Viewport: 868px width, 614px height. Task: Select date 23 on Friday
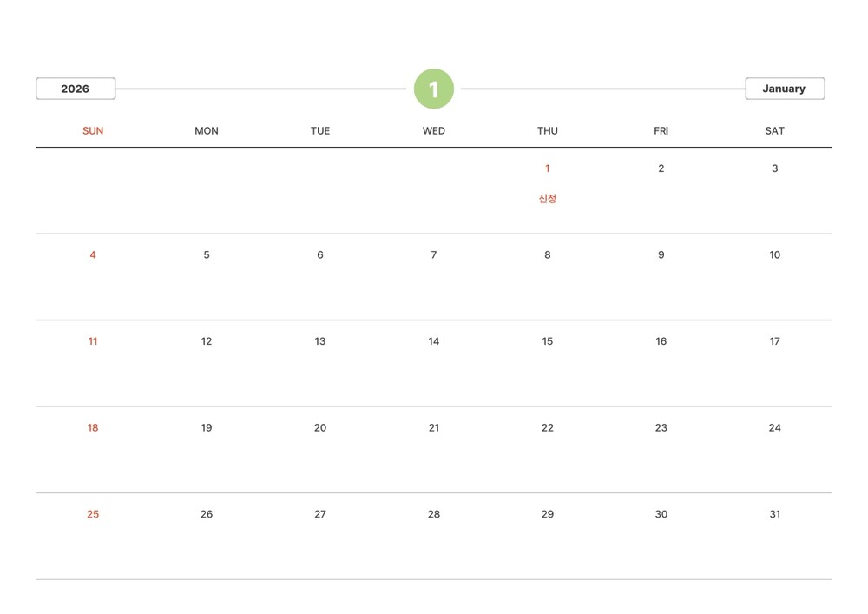661,428
